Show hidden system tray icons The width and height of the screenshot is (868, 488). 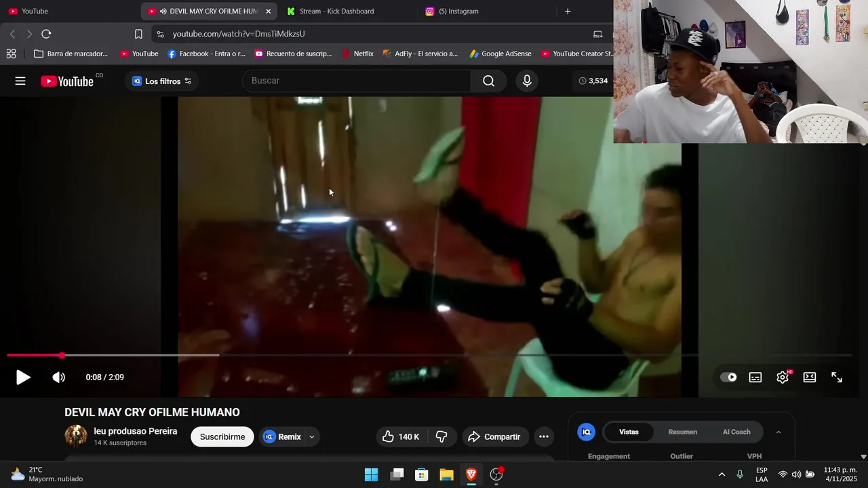[x=722, y=474]
